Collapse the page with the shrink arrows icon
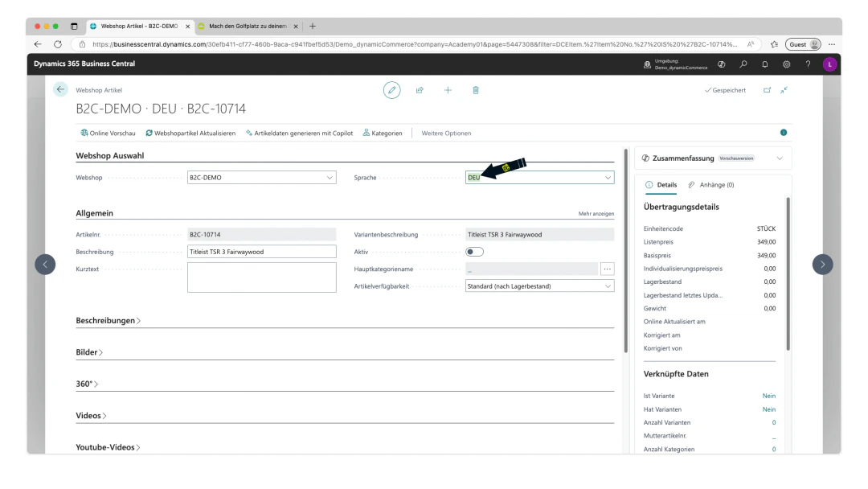This screenshot has height=489, width=868. click(x=784, y=90)
